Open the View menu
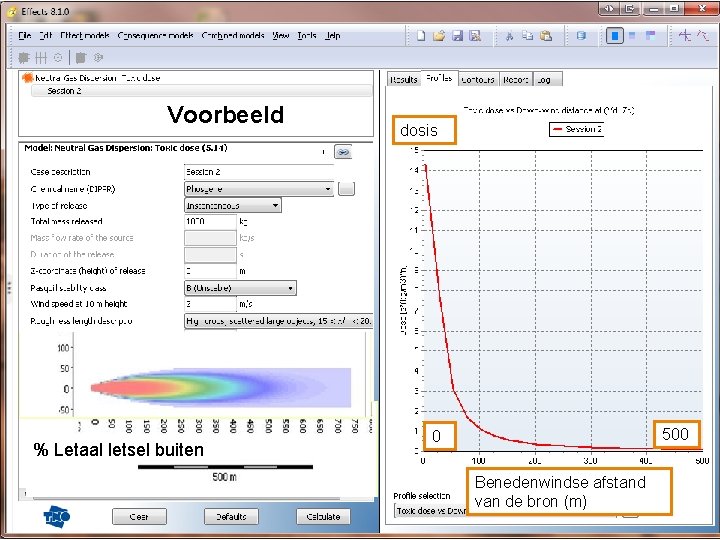This screenshot has height=540, width=720. pyautogui.click(x=281, y=36)
